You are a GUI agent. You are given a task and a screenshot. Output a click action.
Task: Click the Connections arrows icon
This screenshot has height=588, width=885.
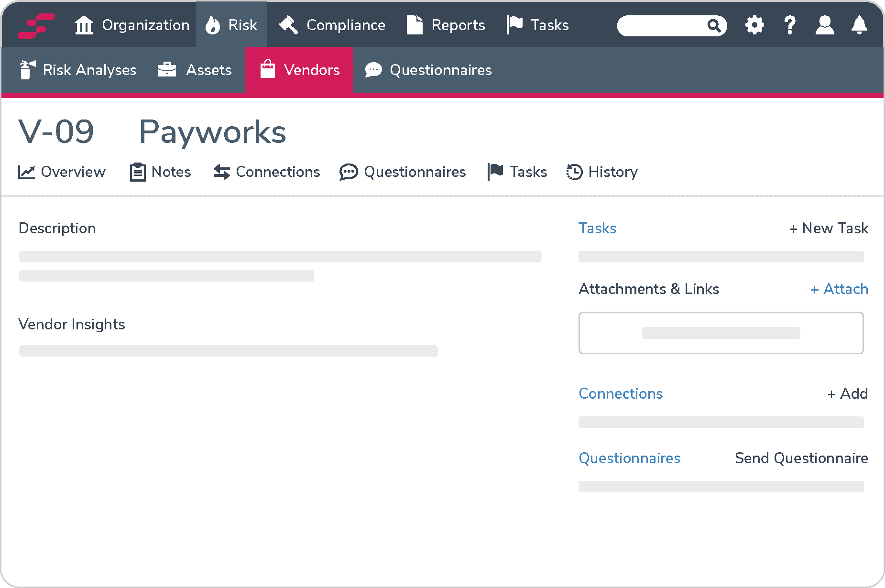[222, 172]
